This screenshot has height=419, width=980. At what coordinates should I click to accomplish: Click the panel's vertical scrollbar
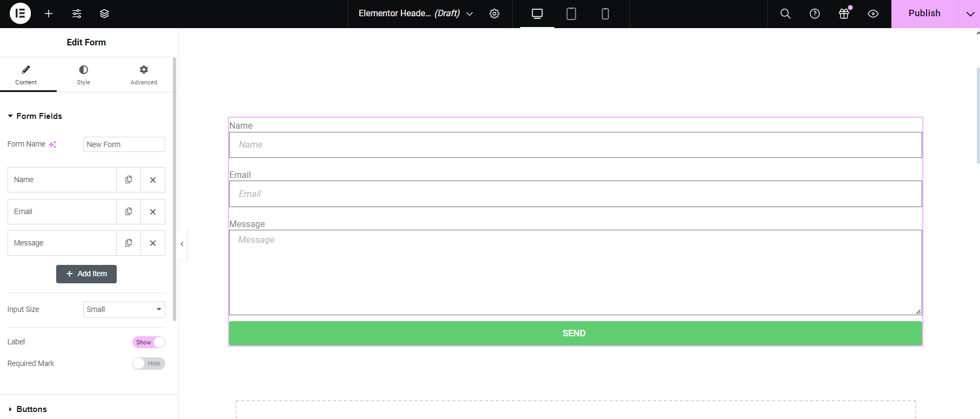174,189
